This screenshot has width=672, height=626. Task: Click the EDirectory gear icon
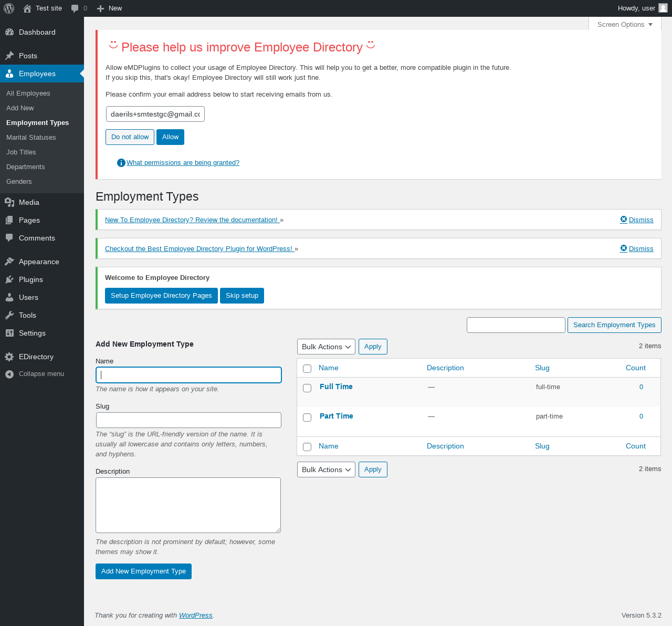click(x=9, y=357)
